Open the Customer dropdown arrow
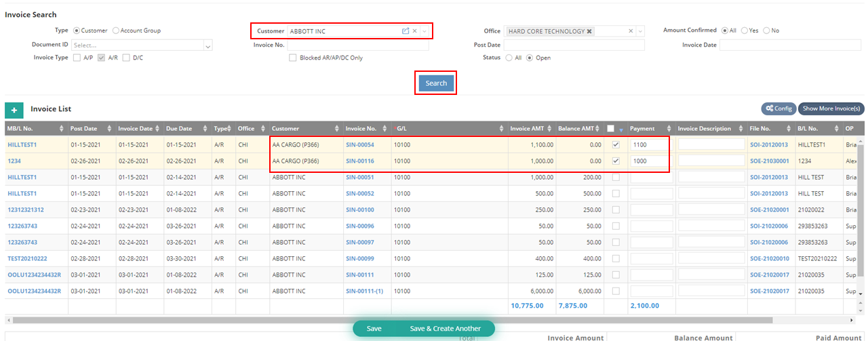Screen dimensions: 868x341 tap(425, 31)
